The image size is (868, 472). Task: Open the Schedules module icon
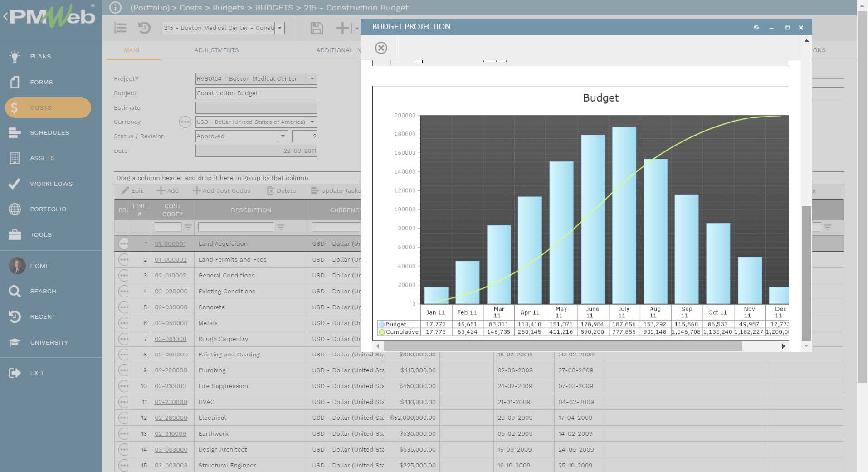(x=15, y=132)
